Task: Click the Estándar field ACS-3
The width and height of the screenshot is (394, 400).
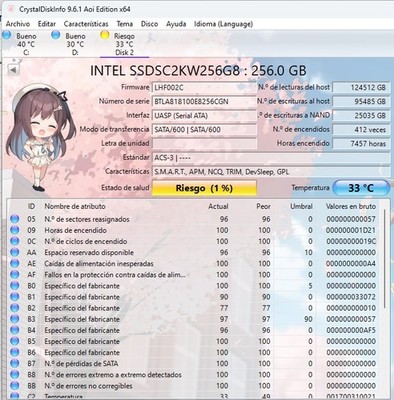Action: [271, 158]
